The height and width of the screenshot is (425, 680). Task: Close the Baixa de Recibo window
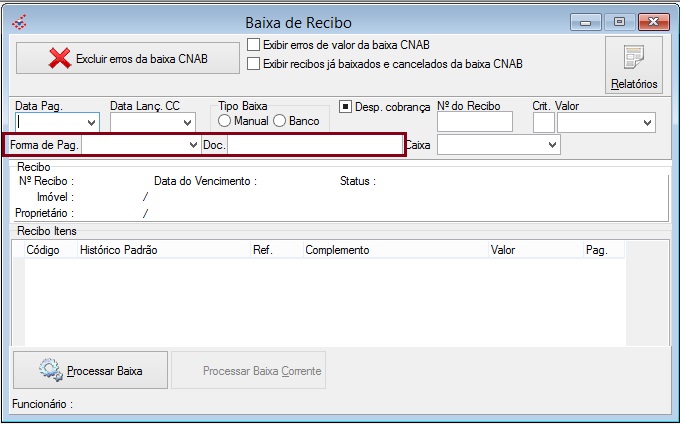[654, 22]
